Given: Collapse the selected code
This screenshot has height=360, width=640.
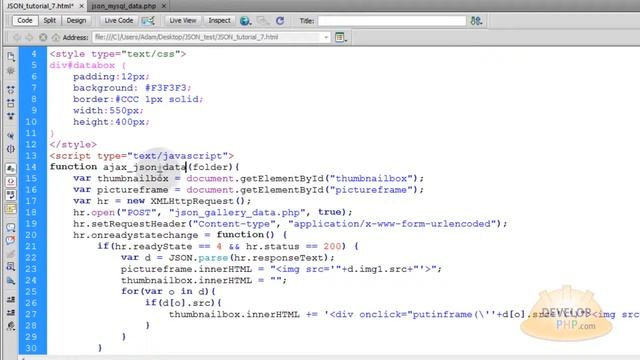Looking at the screenshot, I should click(x=11, y=103).
